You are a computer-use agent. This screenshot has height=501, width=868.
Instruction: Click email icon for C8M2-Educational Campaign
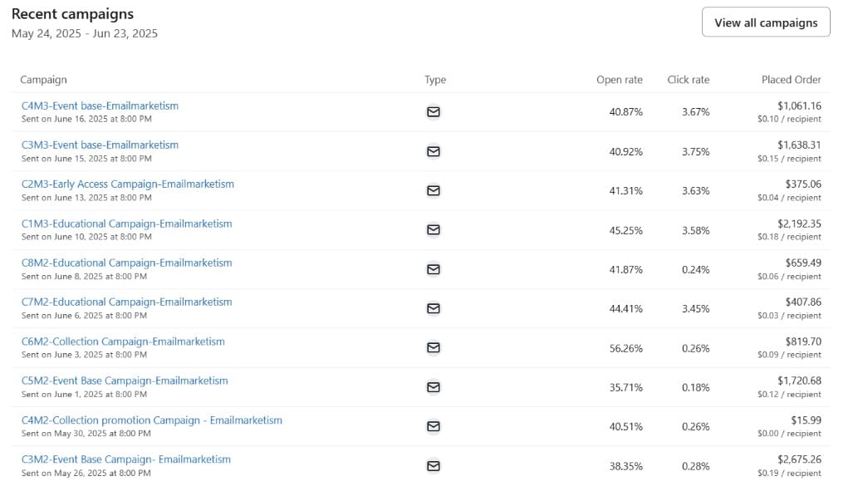(433, 269)
